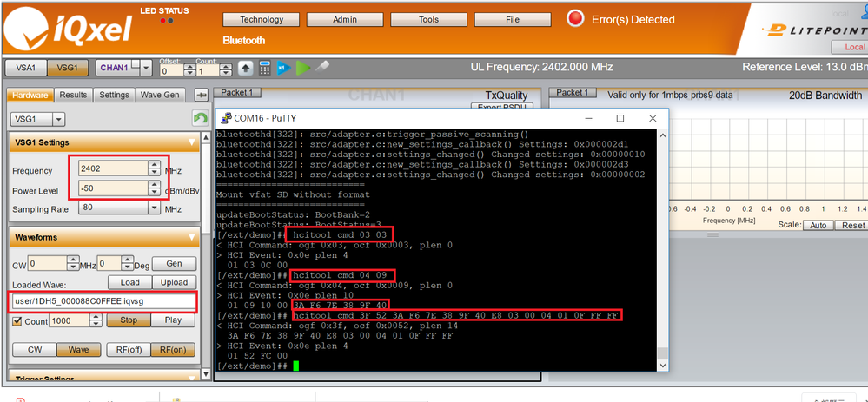Select VSG1 module toggle

[x=68, y=68]
